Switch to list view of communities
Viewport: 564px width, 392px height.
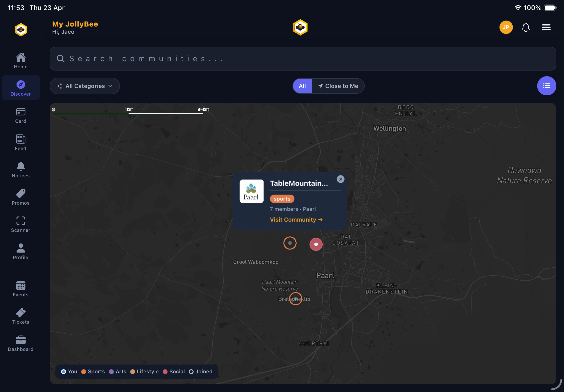546,86
